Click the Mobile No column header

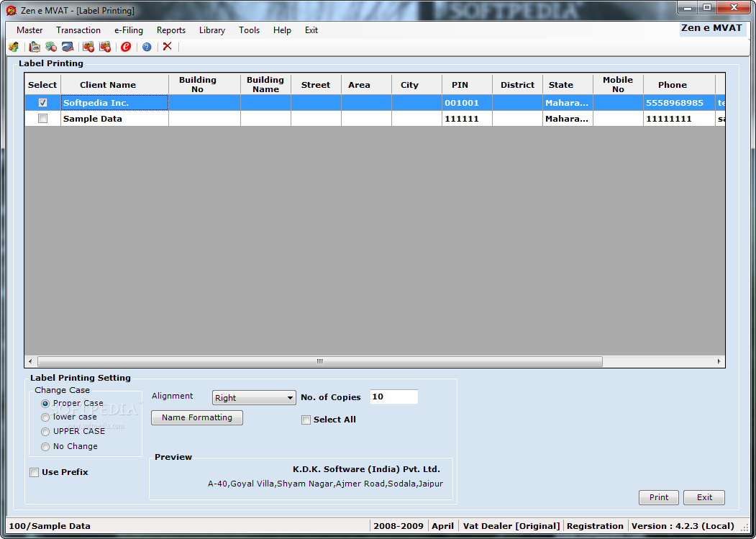pos(618,84)
